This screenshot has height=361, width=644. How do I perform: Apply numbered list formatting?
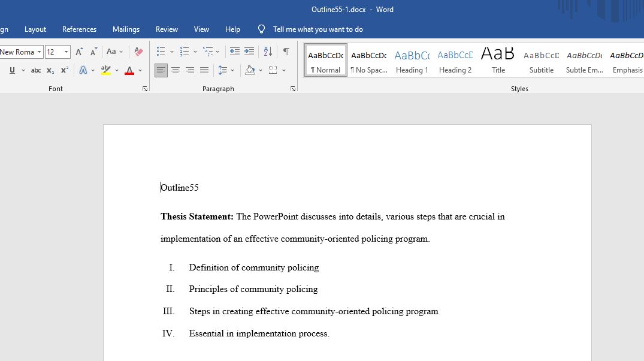click(185, 52)
